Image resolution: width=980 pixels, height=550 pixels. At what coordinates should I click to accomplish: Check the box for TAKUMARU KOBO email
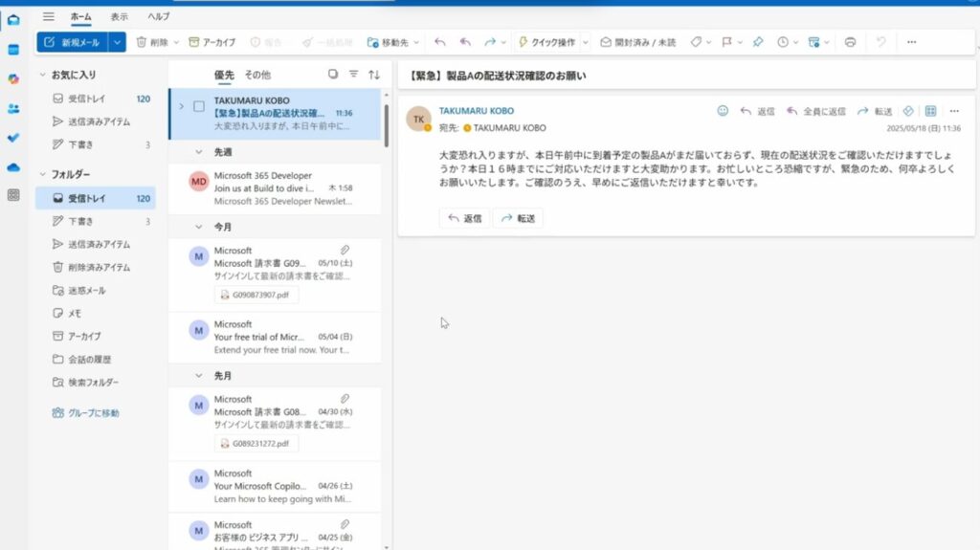199,106
